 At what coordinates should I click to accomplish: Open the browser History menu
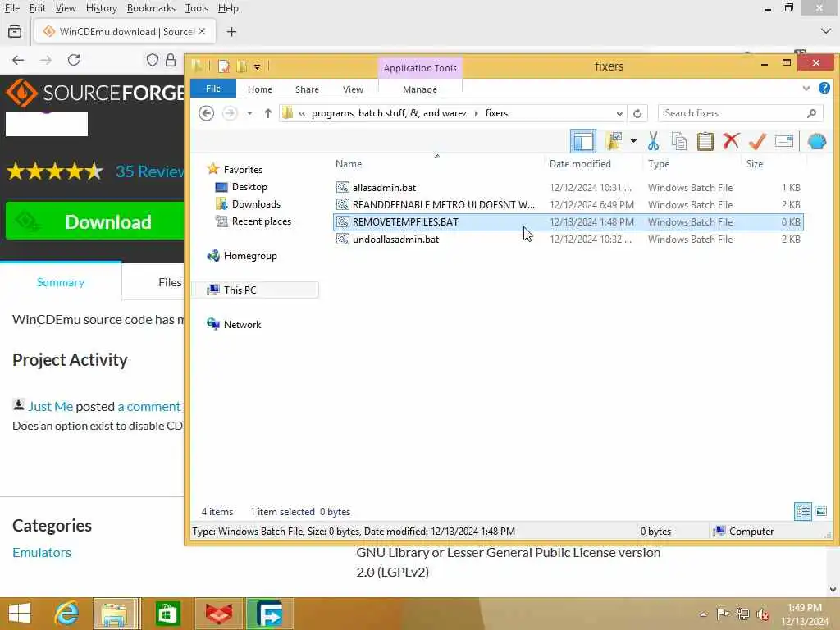click(x=101, y=8)
